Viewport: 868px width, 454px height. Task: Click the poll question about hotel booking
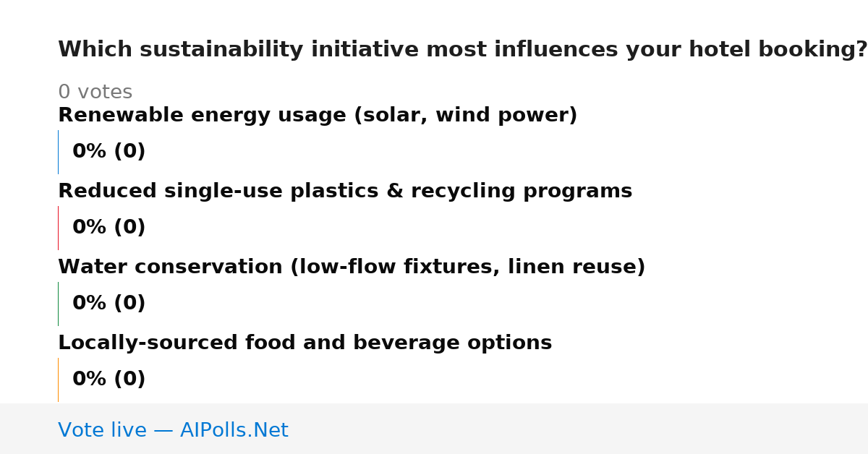(x=462, y=50)
